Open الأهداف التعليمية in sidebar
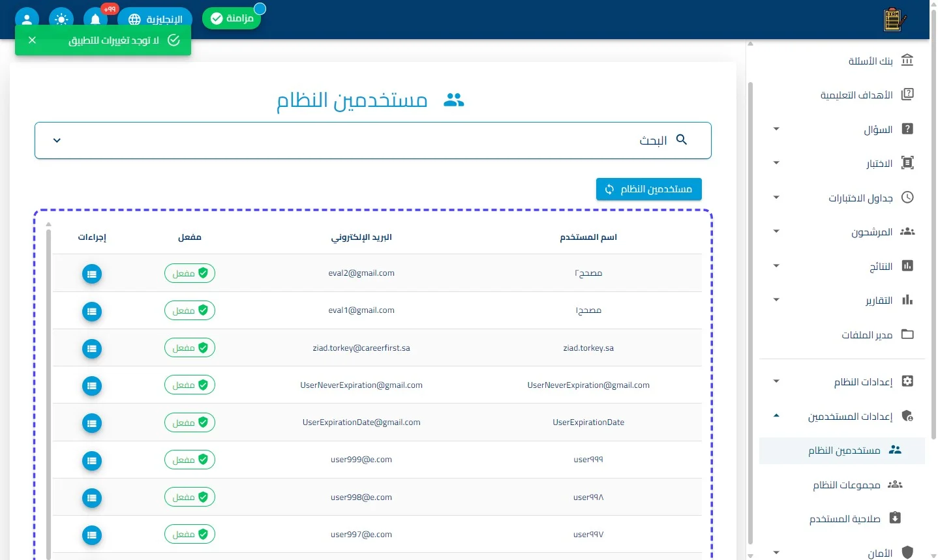This screenshot has width=938, height=560. (x=842, y=95)
